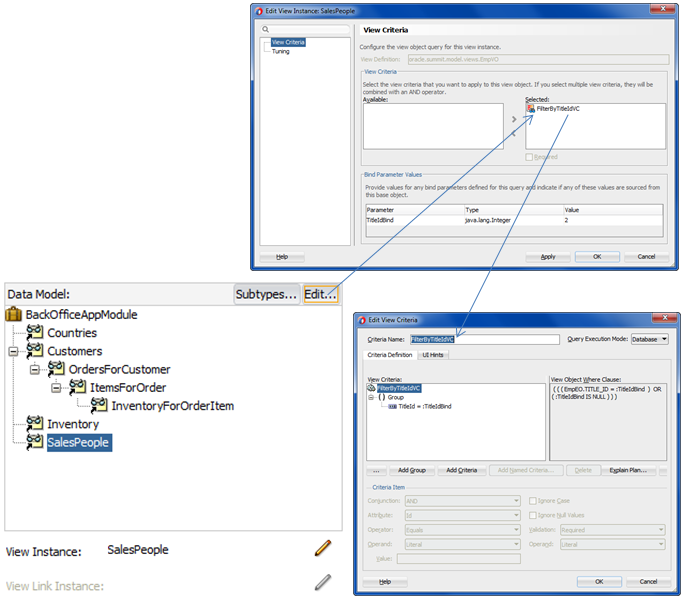
Task: Click OK in Edit View Instance dialog
Action: point(597,257)
